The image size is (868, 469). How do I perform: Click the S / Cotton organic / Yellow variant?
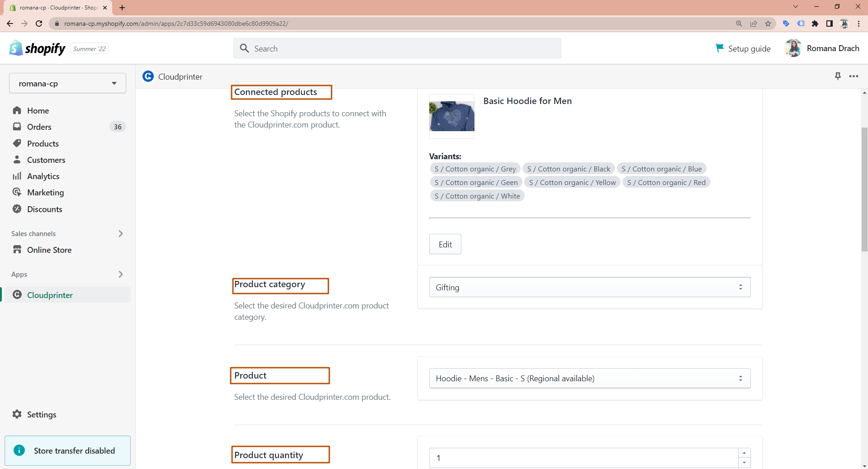click(572, 182)
